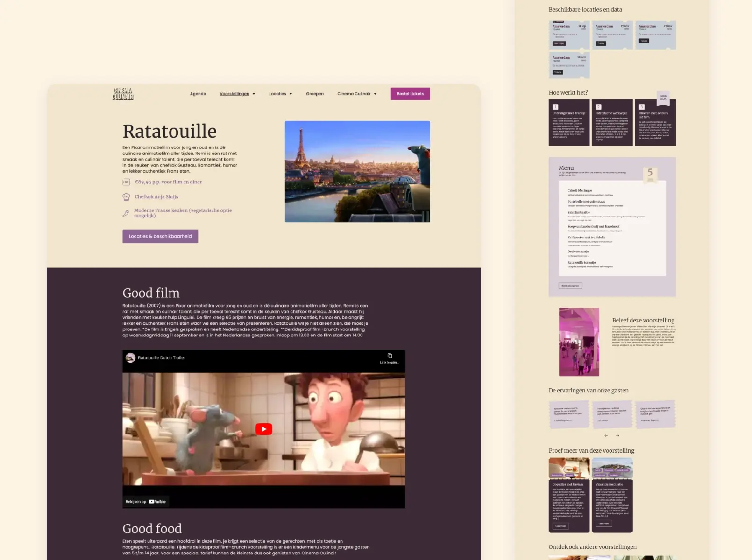Click the Cinema Culinair logo
752x560 pixels.
(x=123, y=94)
